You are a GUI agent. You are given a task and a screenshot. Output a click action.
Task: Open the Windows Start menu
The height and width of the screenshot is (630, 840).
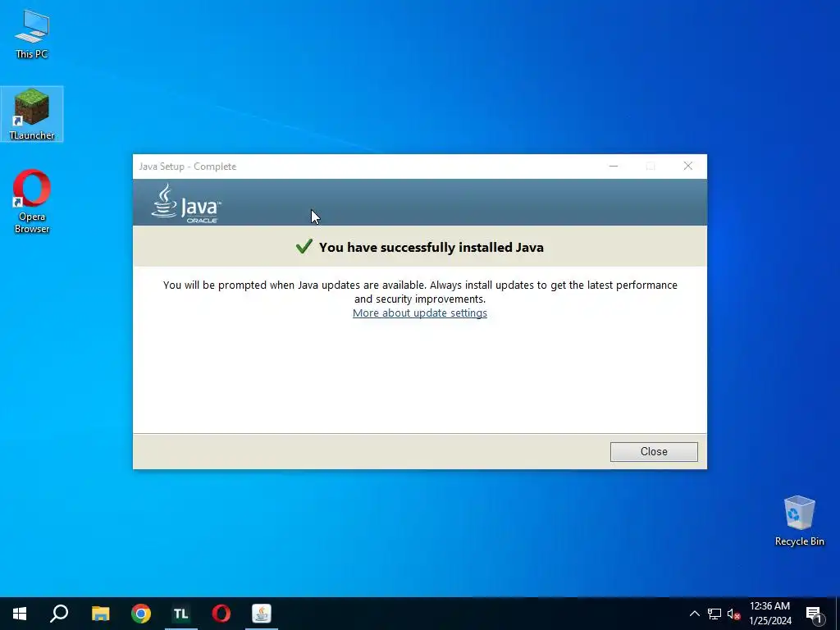pyautogui.click(x=20, y=614)
